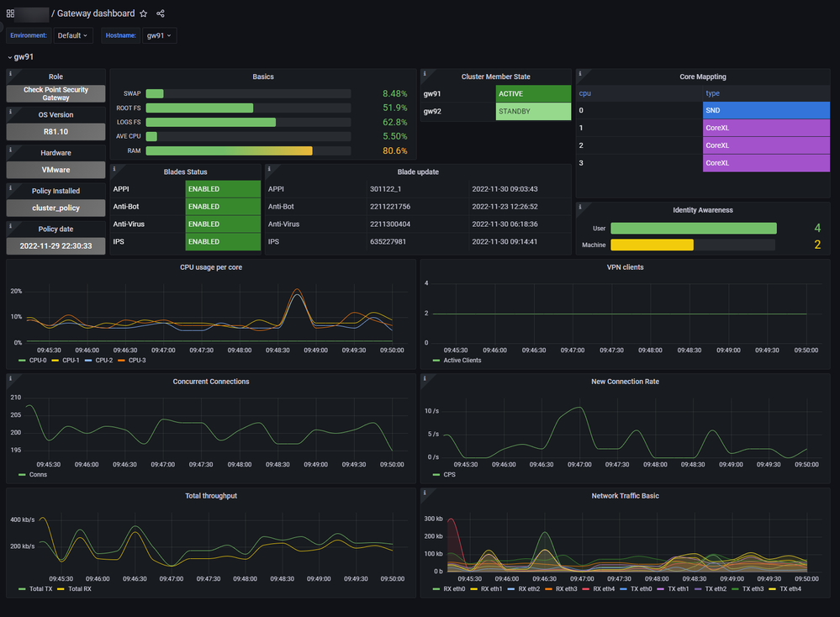840x617 pixels.
Task: Open the dashboards grid icon
Action: pyautogui.click(x=10, y=13)
